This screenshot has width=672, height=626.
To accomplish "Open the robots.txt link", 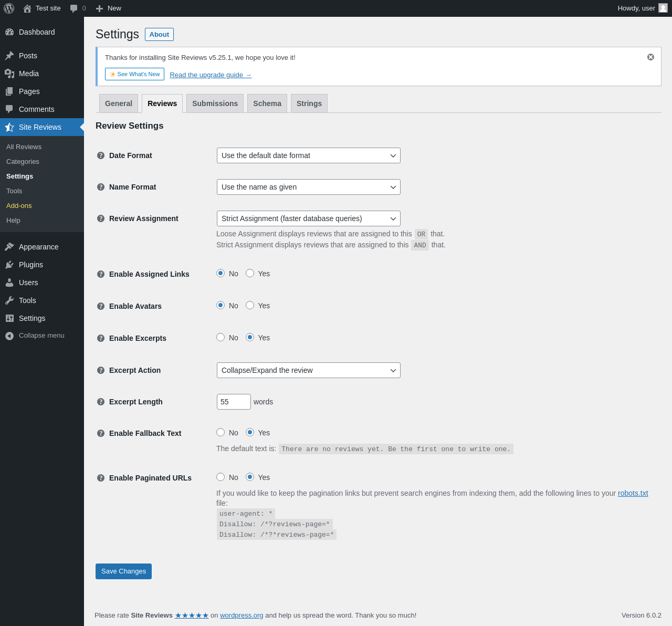I will coord(633,493).
